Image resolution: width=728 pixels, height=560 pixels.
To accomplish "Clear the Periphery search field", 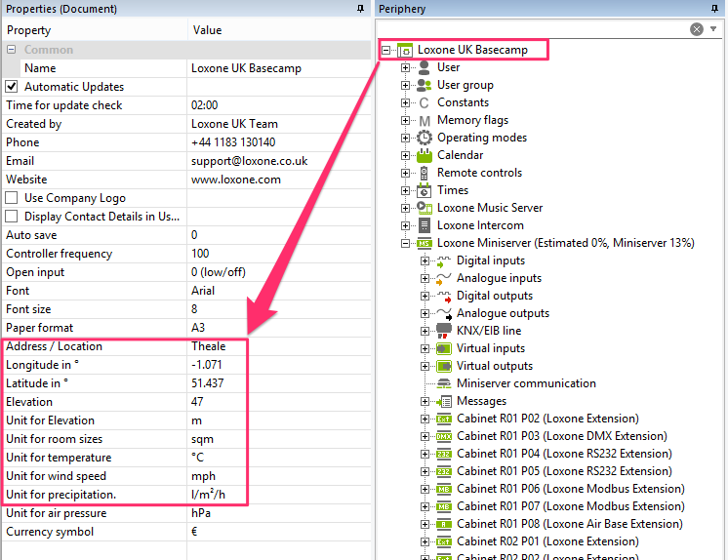I will [x=697, y=29].
